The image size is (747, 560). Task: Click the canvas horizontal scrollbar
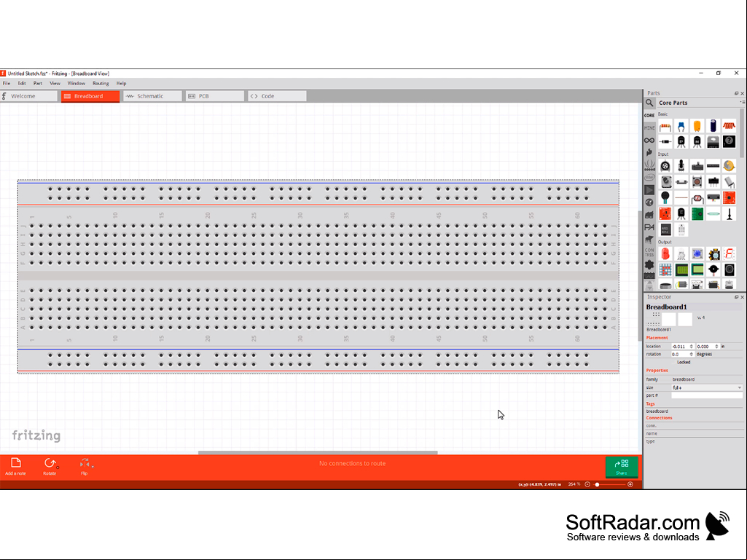pyautogui.click(x=318, y=452)
